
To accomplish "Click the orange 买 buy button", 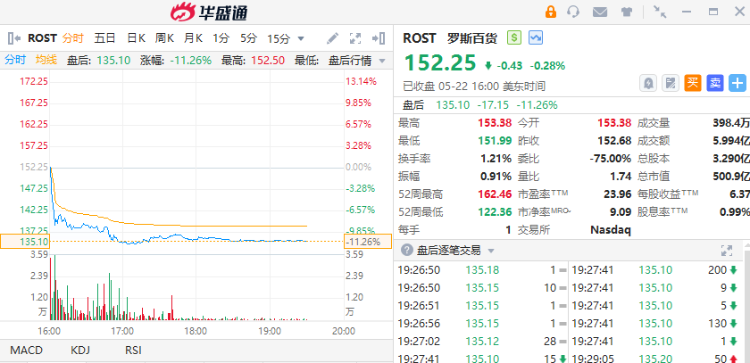I will [x=693, y=83].
